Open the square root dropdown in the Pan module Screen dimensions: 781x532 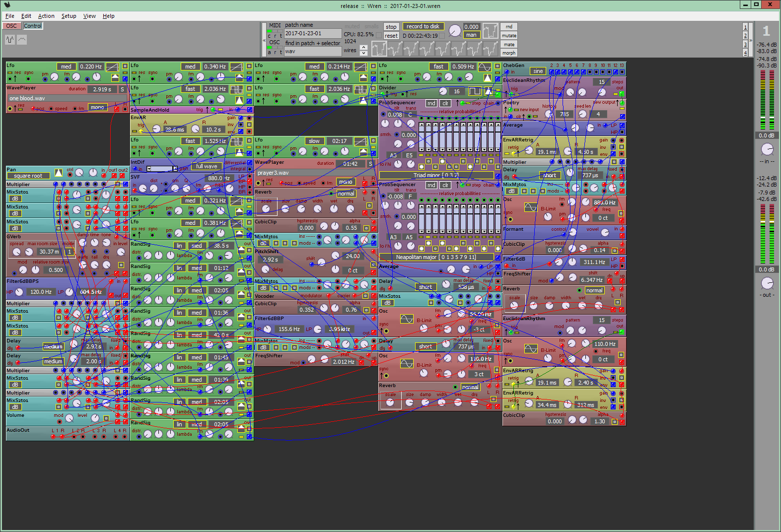tap(28, 176)
